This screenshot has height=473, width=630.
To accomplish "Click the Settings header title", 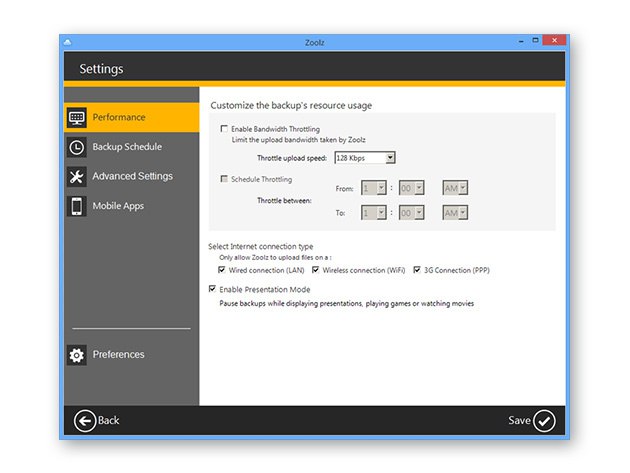I will (x=101, y=69).
